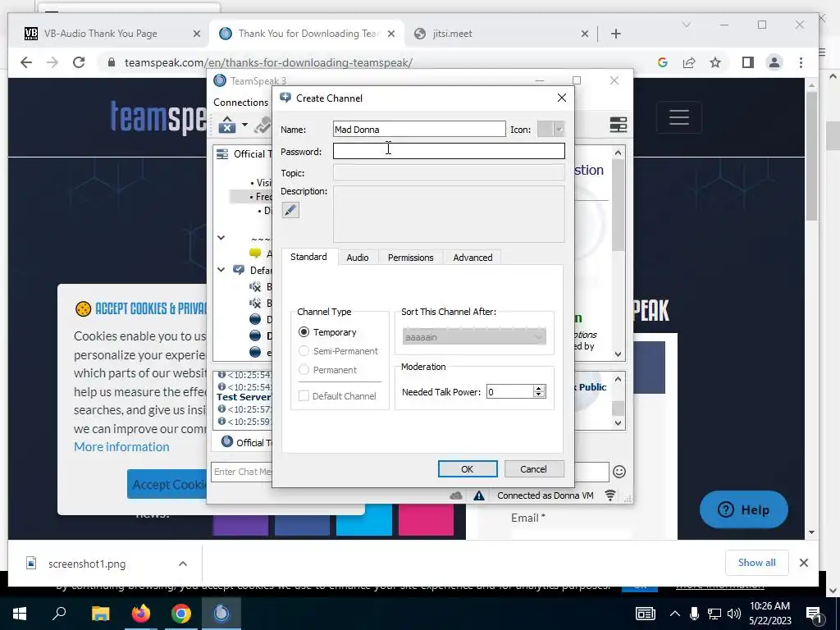Show all downloads
The height and width of the screenshot is (630, 840).
[x=756, y=563]
